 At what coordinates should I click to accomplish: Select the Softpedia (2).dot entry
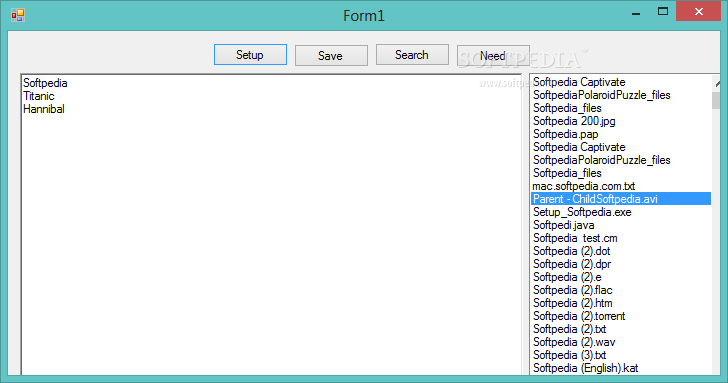tap(621, 251)
